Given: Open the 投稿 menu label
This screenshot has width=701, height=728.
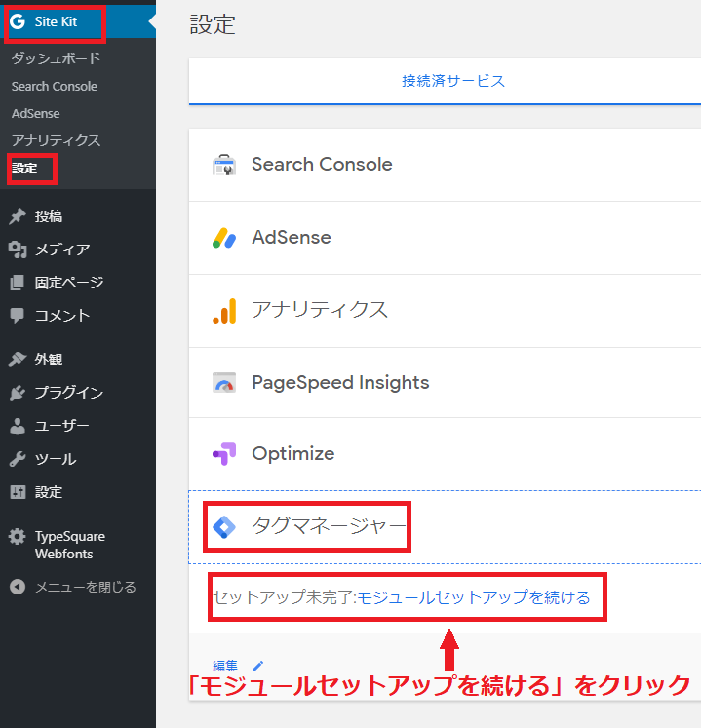Looking at the screenshot, I should coord(49,216).
